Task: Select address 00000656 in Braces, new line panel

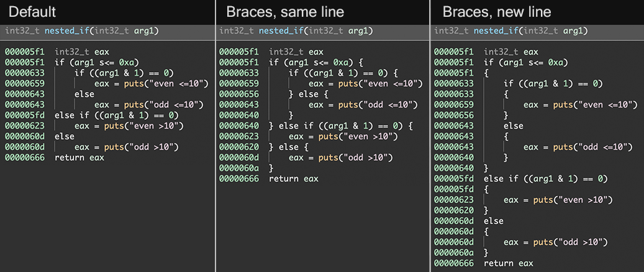Action: pos(454,116)
